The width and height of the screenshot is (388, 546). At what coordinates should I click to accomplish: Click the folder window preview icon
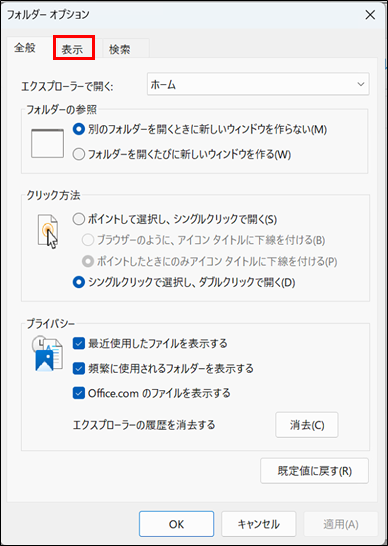click(x=47, y=143)
